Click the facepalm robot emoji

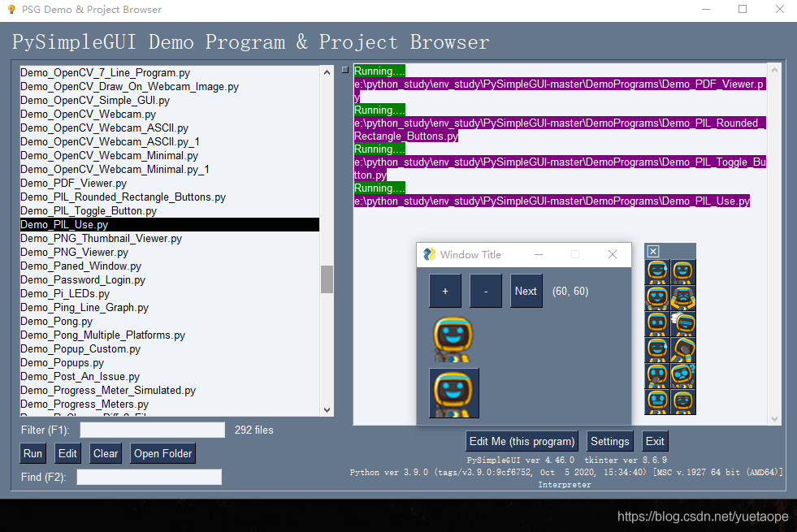[x=682, y=349]
